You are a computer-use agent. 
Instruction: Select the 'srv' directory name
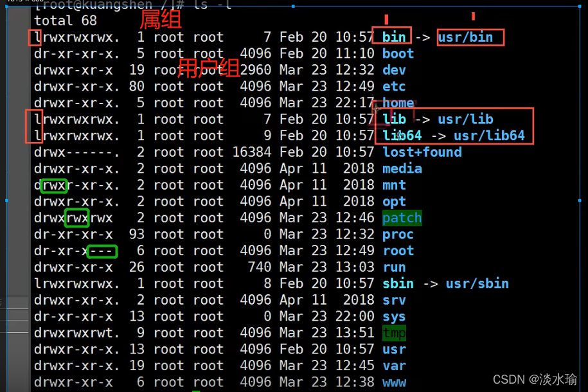tap(394, 300)
